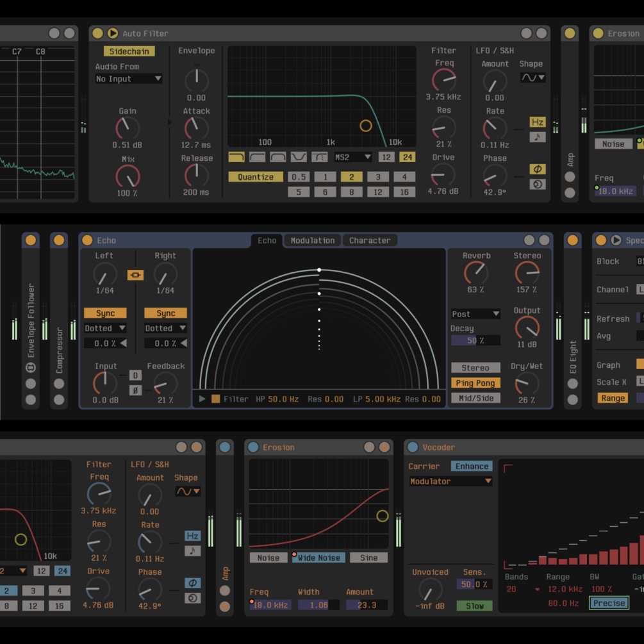Select the high-pass filter type icon in Auto Filter
The height and width of the screenshot is (644, 644).
(x=258, y=157)
